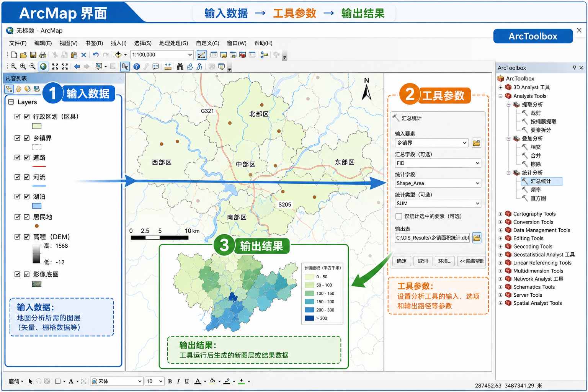Image resolution: width=588 pixels, height=392 pixels.
Task: Toggle the checkbox immediately beside the 河流 label
Action: tap(27, 177)
